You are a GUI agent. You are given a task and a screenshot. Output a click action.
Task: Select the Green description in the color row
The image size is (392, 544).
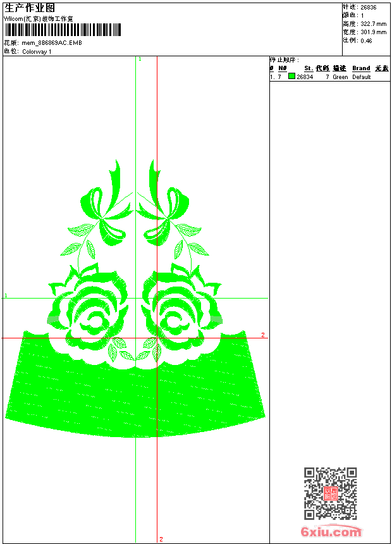tap(340, 77)
